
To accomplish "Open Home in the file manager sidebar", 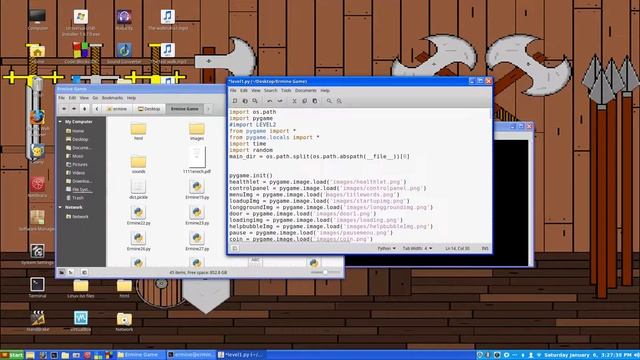I will coord(76,131).
